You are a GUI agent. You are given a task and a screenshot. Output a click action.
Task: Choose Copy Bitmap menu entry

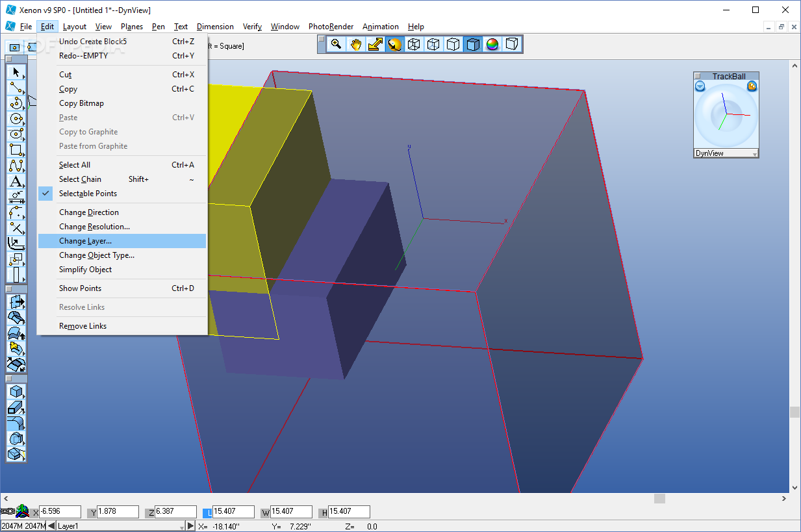coord(122,103)
